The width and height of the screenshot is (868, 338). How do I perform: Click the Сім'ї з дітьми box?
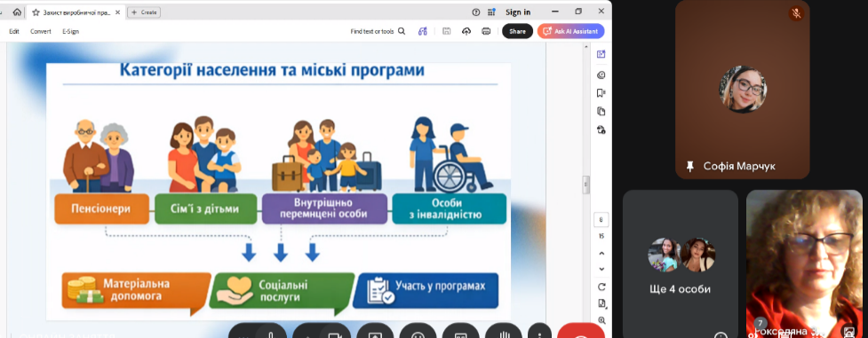click(205, 209)
